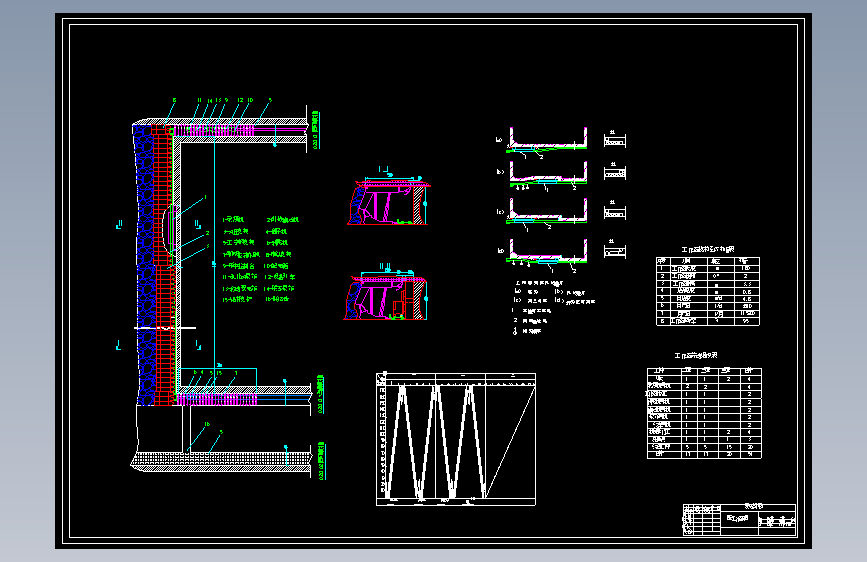The width and height of the screenshot is (867, 562).
Task: Click the title above the lower table
Action: (x=696, y=356)
